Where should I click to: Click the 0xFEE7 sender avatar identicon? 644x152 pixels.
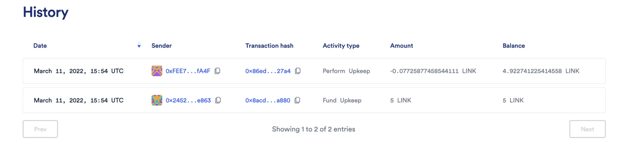pyautogui.click(x=157, y=71)
